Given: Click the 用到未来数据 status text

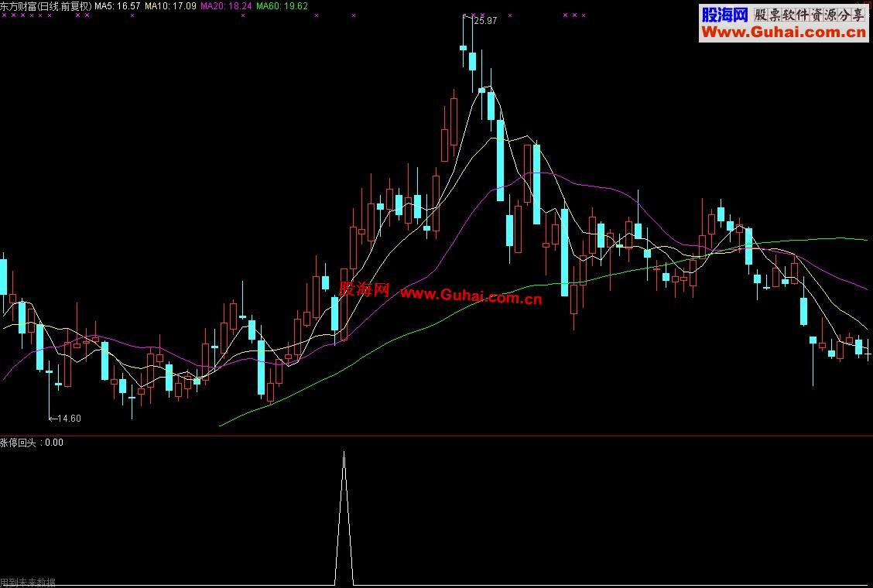Looking at the screenshot, I should [x=28, y=583].
